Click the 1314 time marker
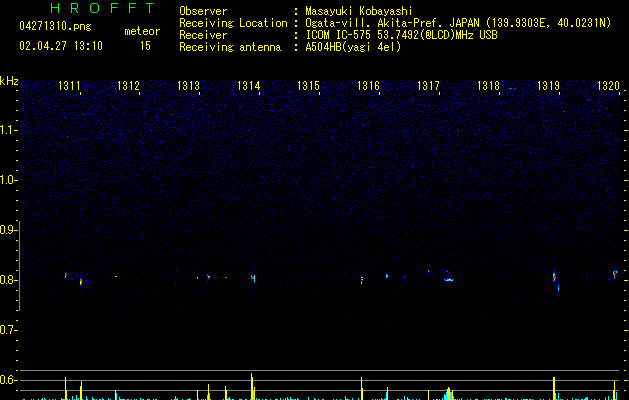Image resolution: width=629 pixels, height=400 pixels. [x=249, y=86]
